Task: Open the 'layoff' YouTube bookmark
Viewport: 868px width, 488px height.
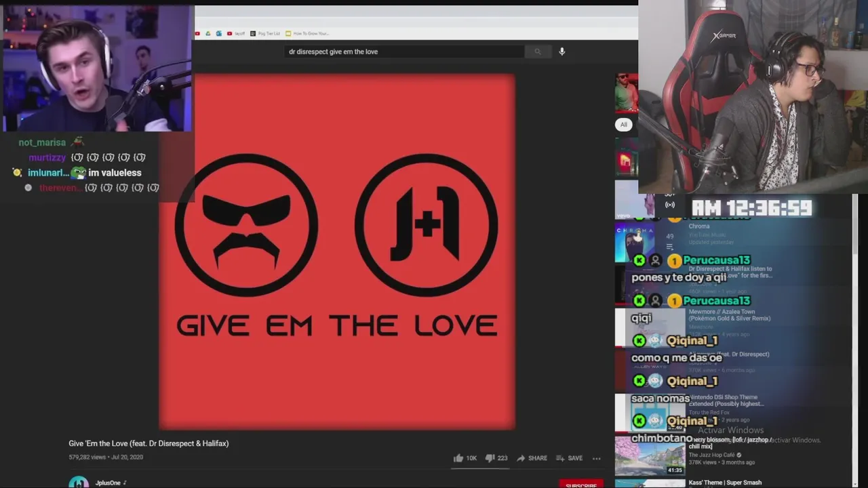Action: [237, 33]
